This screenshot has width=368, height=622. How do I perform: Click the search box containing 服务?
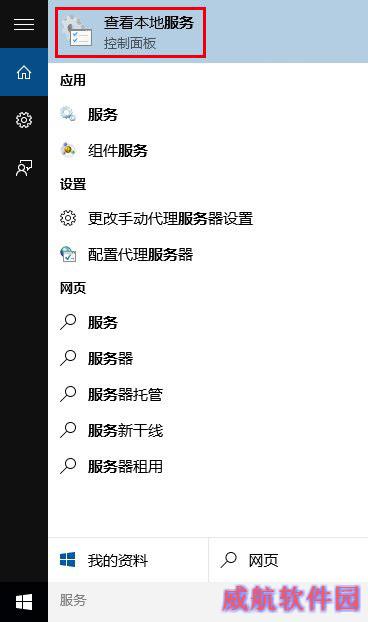tap(208, 600)
